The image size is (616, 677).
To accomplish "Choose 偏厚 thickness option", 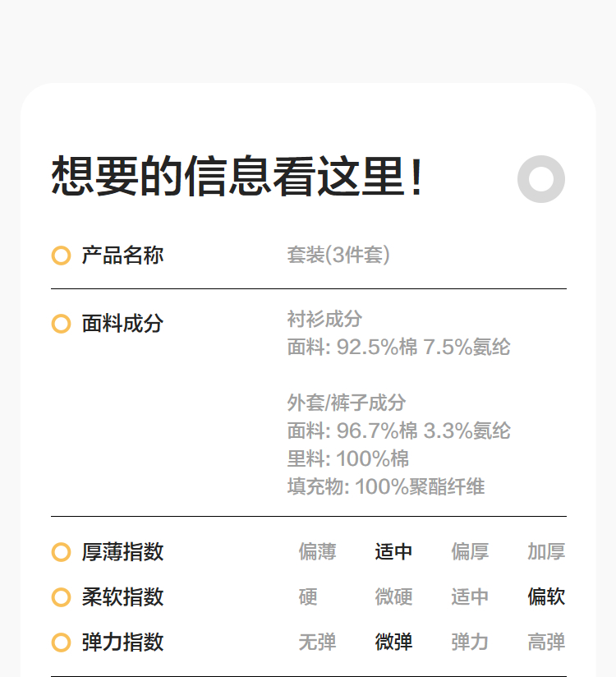I will tap(470, 552).
